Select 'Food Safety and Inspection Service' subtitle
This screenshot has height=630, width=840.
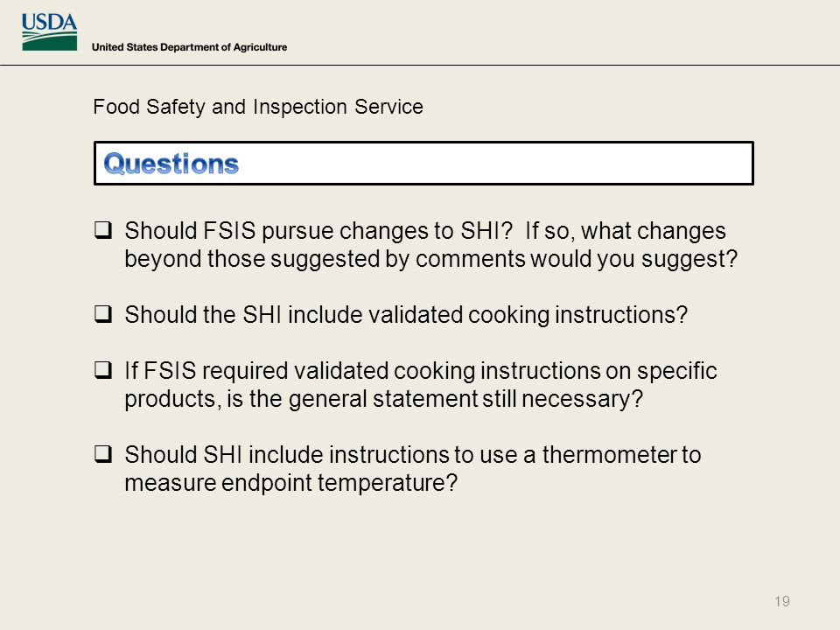(x=257, y=107)
